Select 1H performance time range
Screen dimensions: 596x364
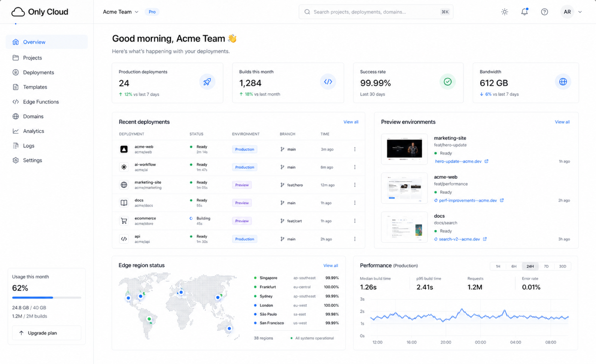[x=498, y=266]
